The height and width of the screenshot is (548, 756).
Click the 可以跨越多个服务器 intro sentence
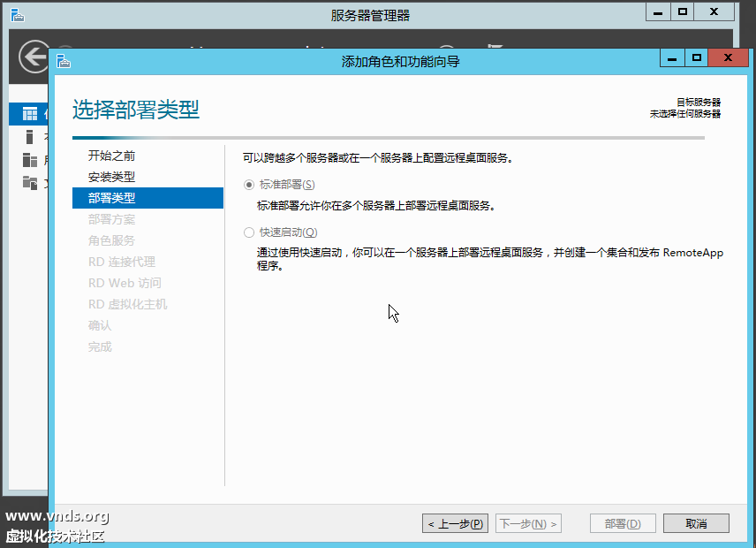point(377,158)
